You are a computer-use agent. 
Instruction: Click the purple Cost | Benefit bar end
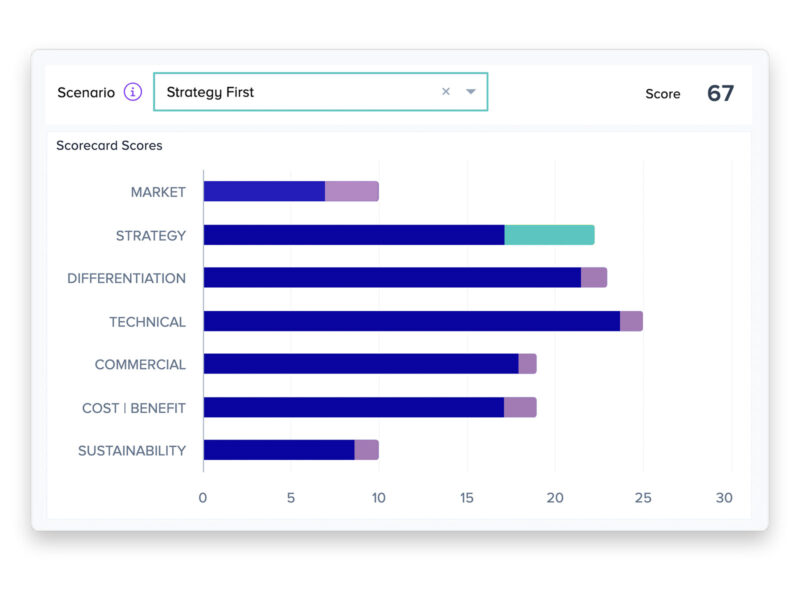pyautogui.click(x=520, y=407)
